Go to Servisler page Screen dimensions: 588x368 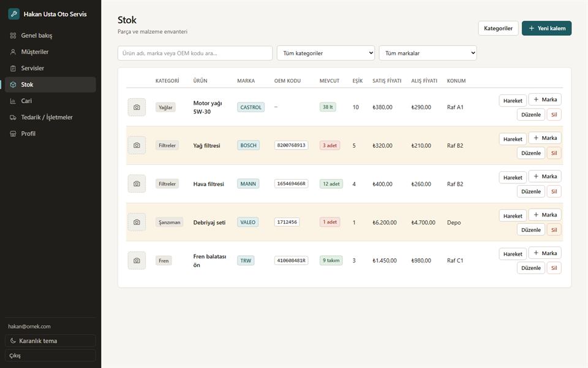50,68
